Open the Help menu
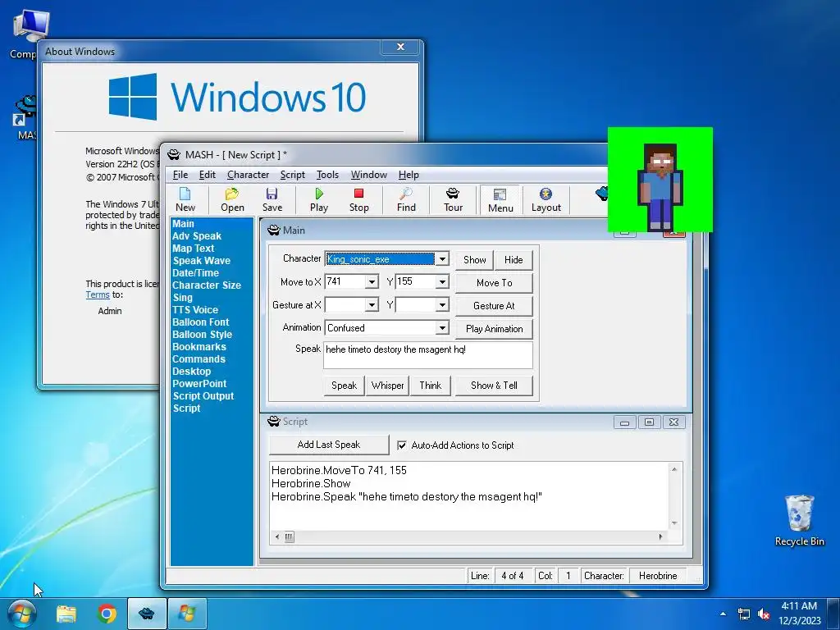This screenshot has height=630, width=840. (409, 175)
